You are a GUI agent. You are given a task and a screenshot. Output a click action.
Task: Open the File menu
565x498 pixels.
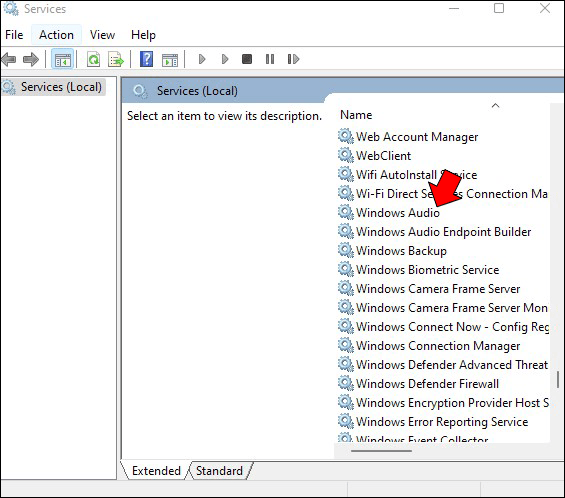tap(14, 35)
